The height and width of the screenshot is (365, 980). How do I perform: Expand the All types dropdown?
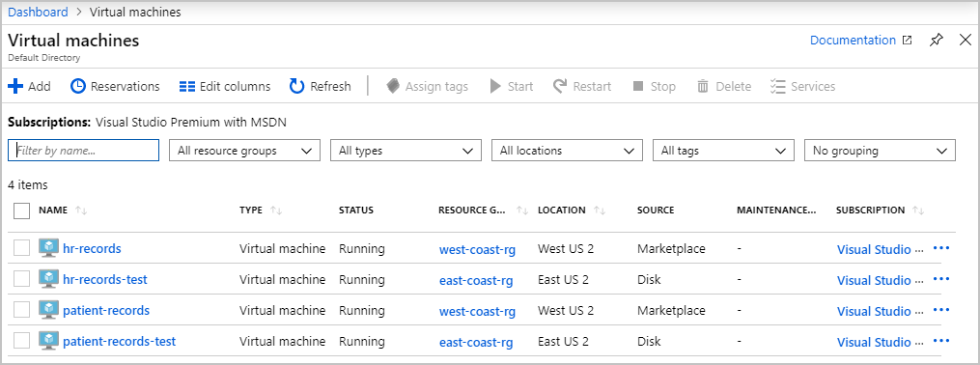coord(406,150)
